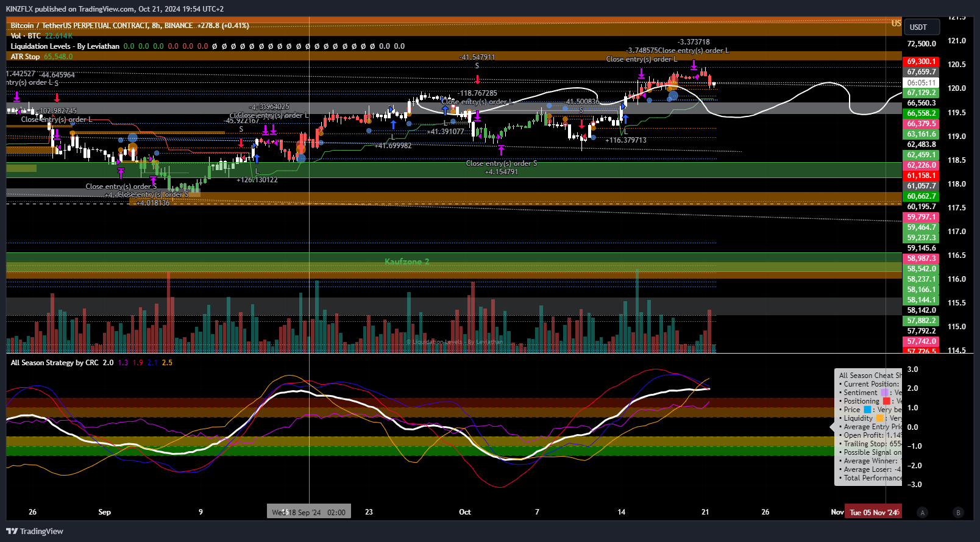Click the 67,129.2 green price label
This screenshot has height=542, width=980.
pos(921,93)
